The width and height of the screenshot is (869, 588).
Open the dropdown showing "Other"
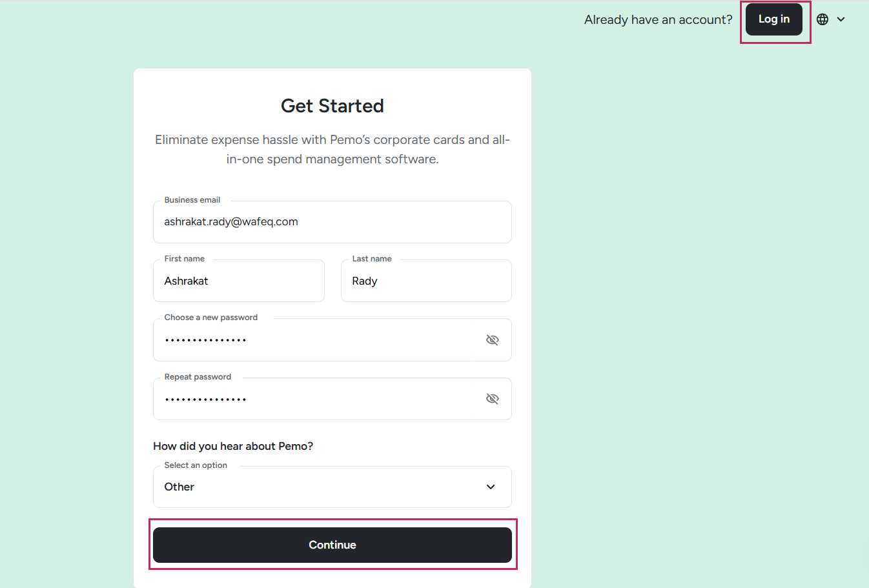pos(323,487)
